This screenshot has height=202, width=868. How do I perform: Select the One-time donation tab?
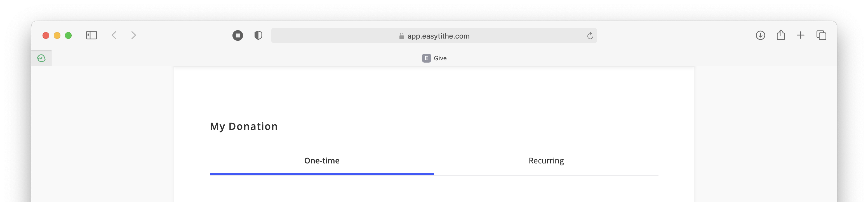click(x=322, y=161)
